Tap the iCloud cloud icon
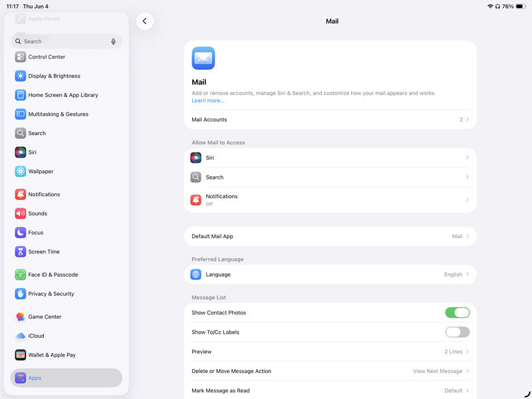The height and width of the screenshot is (399, 532). 21,336
